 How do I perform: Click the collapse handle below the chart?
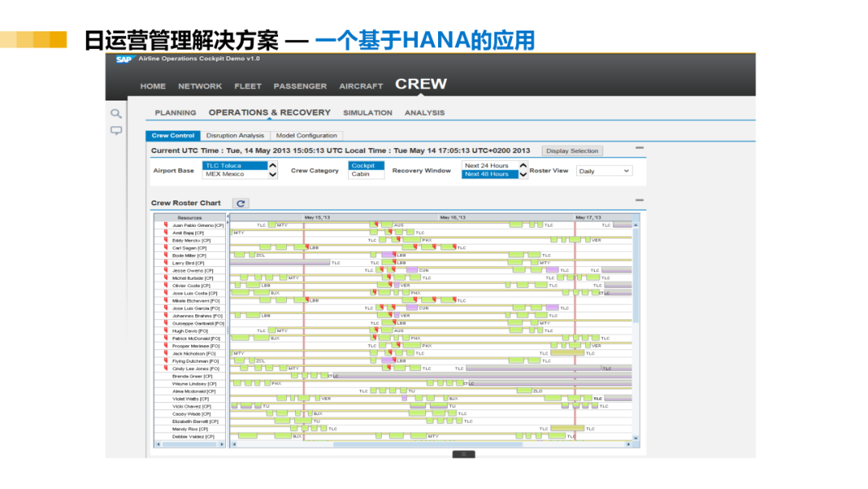[464, 454]
